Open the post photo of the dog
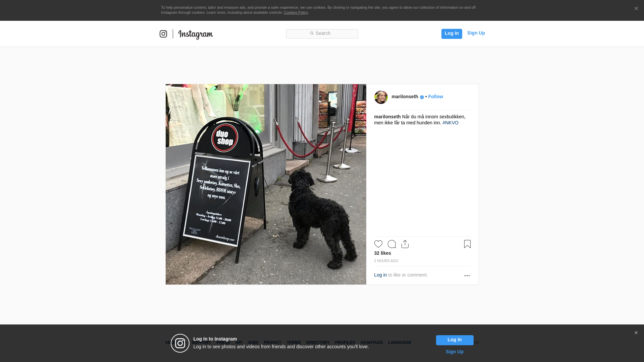 point(266,184)
